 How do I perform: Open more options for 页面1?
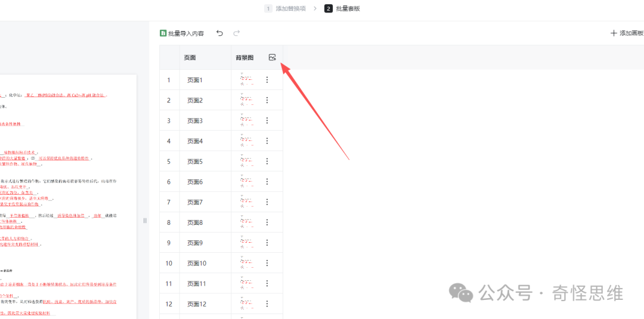click(x=267, y=80)
